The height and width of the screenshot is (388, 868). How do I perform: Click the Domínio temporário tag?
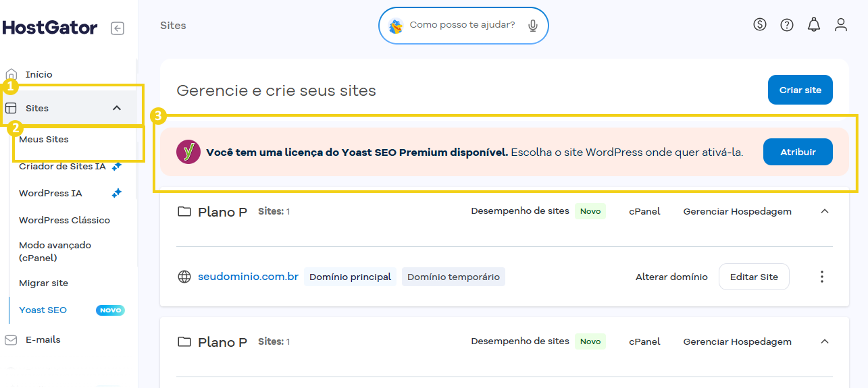[453, 277]
